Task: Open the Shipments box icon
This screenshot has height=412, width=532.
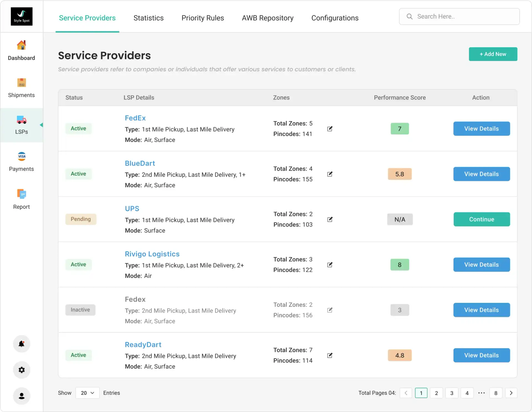Action: click(x=21, y=83)
